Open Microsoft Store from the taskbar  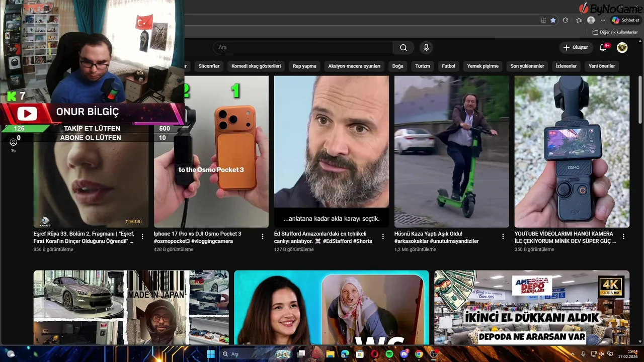(360, 354)
